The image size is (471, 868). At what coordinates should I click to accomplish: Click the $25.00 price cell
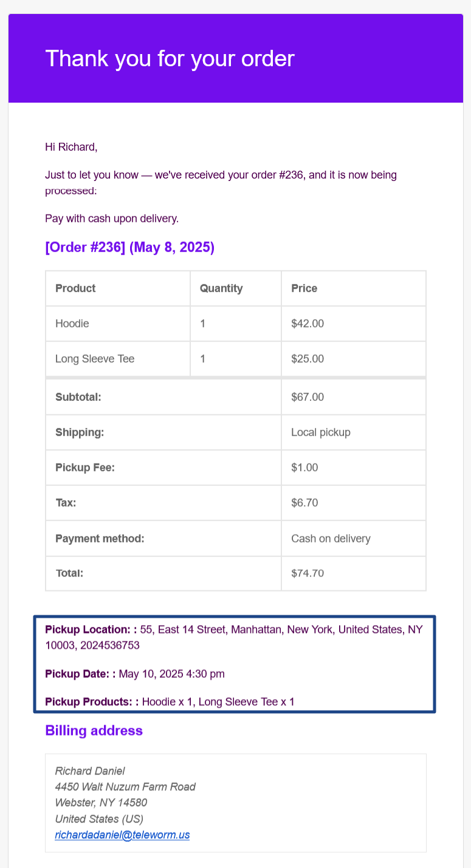(308, 359)
